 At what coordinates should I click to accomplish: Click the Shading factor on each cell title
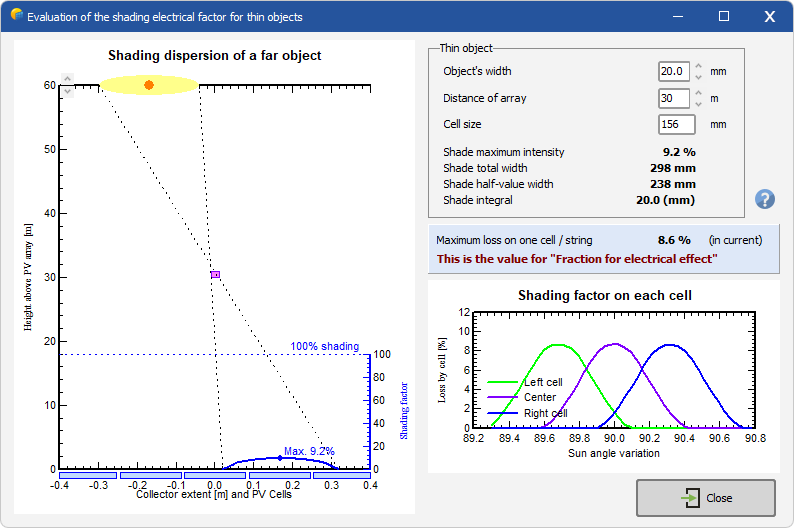coord(605,296)
